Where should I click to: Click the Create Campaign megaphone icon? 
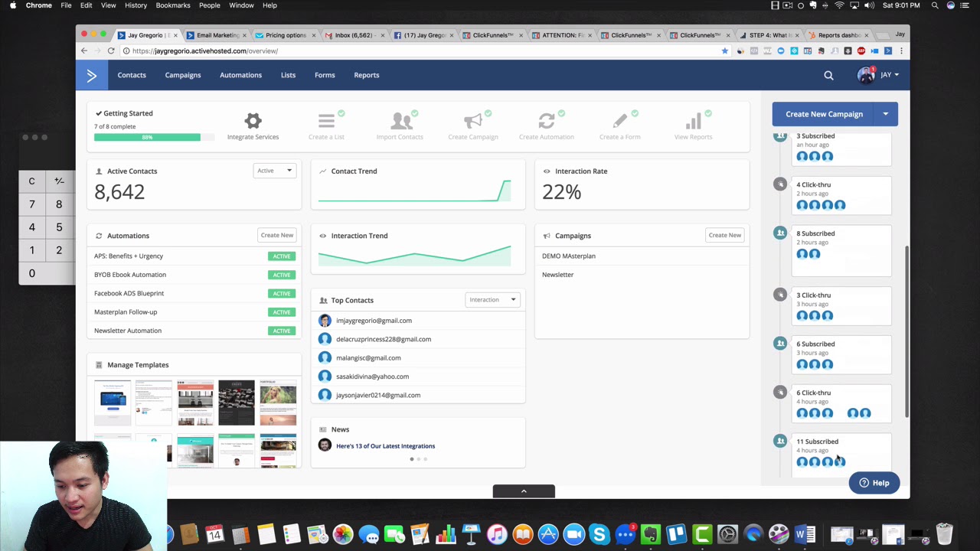tap(473, 121)
